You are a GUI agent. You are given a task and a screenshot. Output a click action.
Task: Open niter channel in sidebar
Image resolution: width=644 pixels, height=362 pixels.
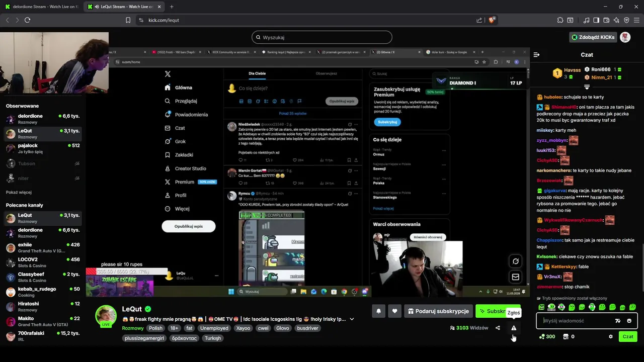coord(43,178)
